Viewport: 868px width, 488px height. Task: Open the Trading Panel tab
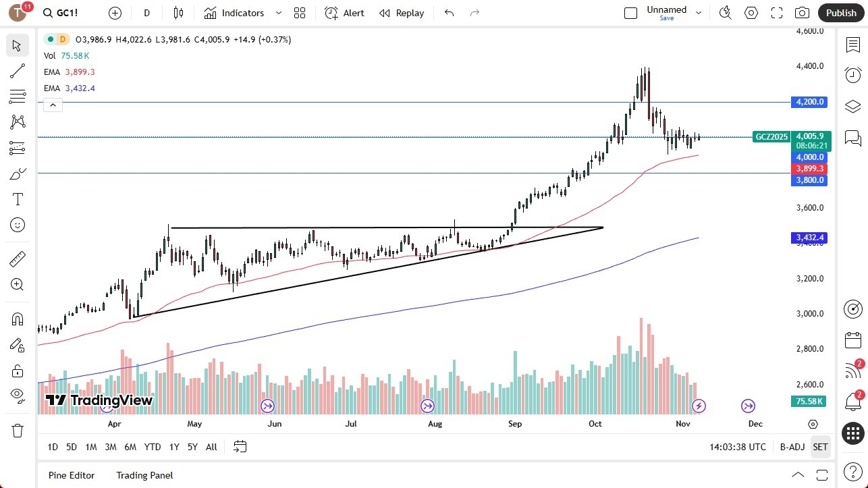(144, 475)
